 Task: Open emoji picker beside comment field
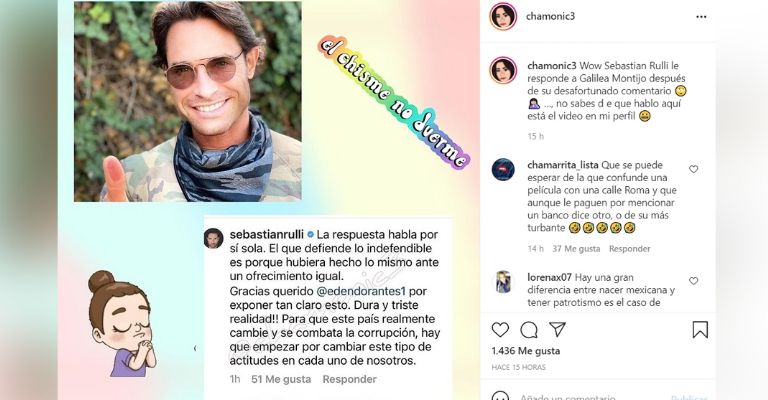coord(500,396)
